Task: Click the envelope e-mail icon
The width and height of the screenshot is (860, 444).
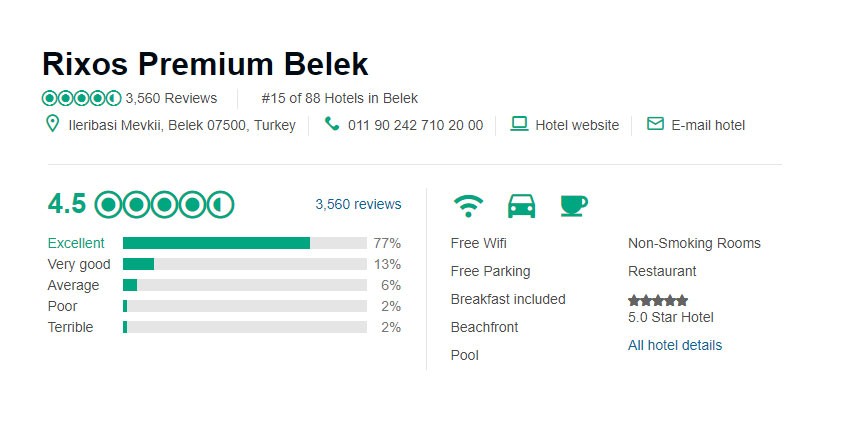Action: (655, 125)
